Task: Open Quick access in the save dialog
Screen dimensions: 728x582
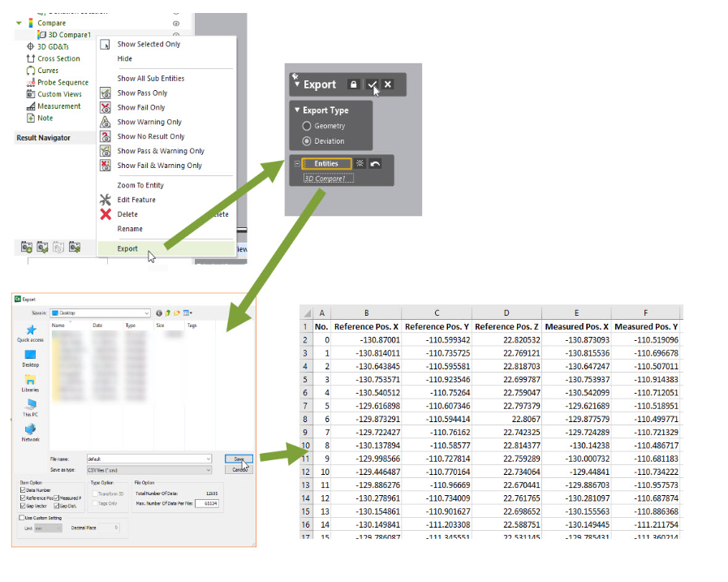Action: point(30,332)
